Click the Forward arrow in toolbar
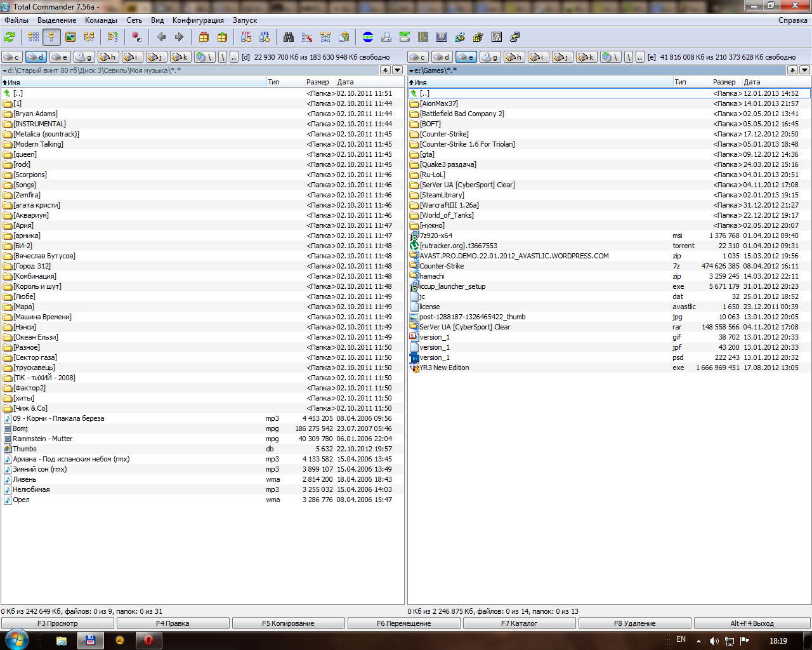This screenshot has width=812, height=650. (x=179, y=37)
